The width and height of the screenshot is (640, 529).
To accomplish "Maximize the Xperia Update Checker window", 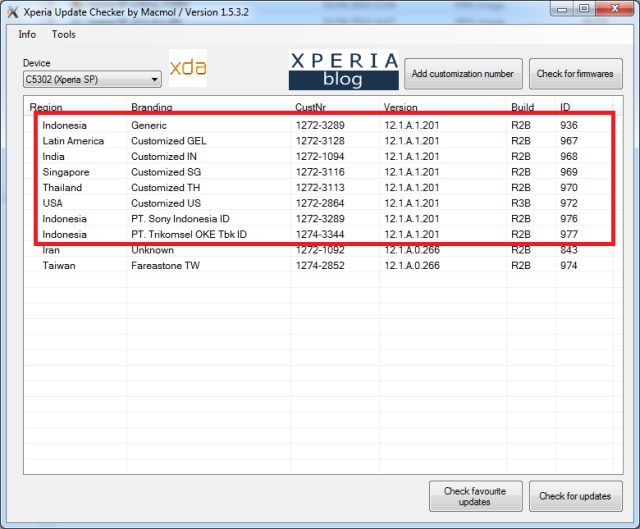I will [x=584, y=9].
